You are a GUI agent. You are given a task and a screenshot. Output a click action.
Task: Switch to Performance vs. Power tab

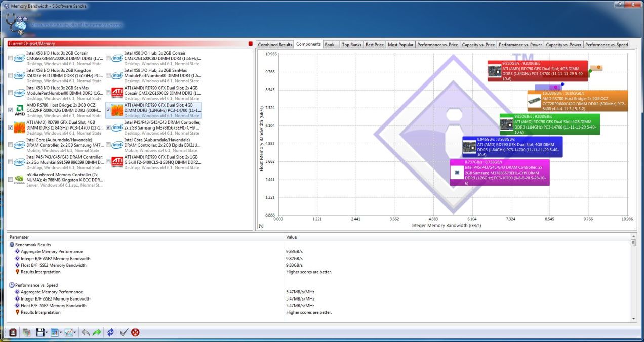[x=520, y=45]
